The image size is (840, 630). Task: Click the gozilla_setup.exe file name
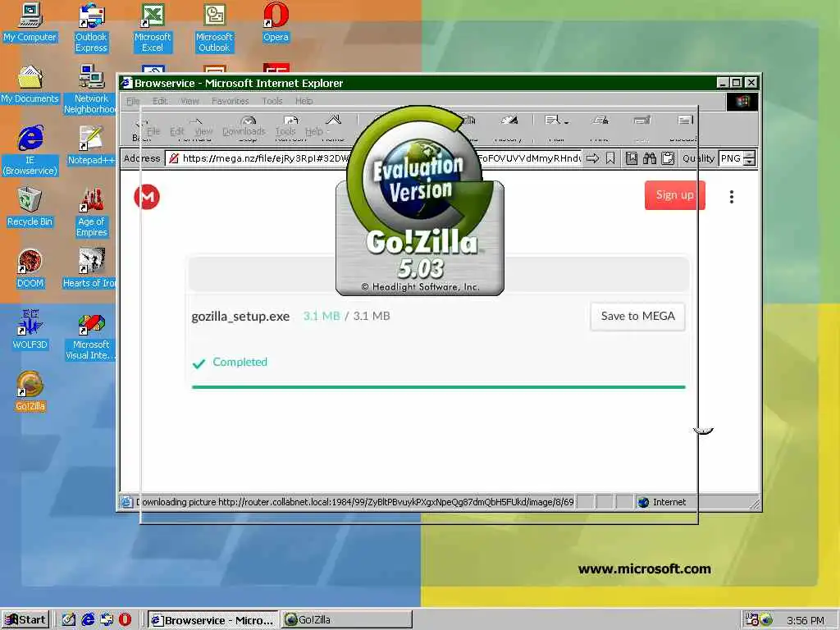240,316
